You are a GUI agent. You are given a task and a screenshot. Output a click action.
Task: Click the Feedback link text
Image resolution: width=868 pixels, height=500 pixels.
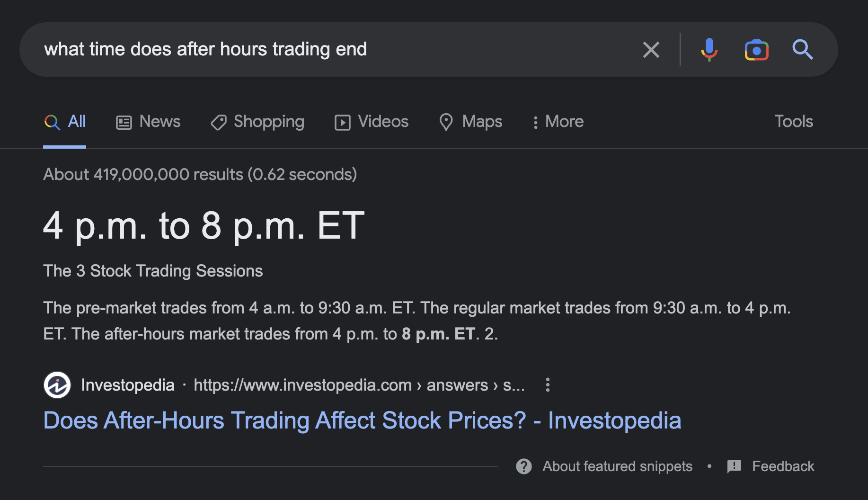click(783, 466)
